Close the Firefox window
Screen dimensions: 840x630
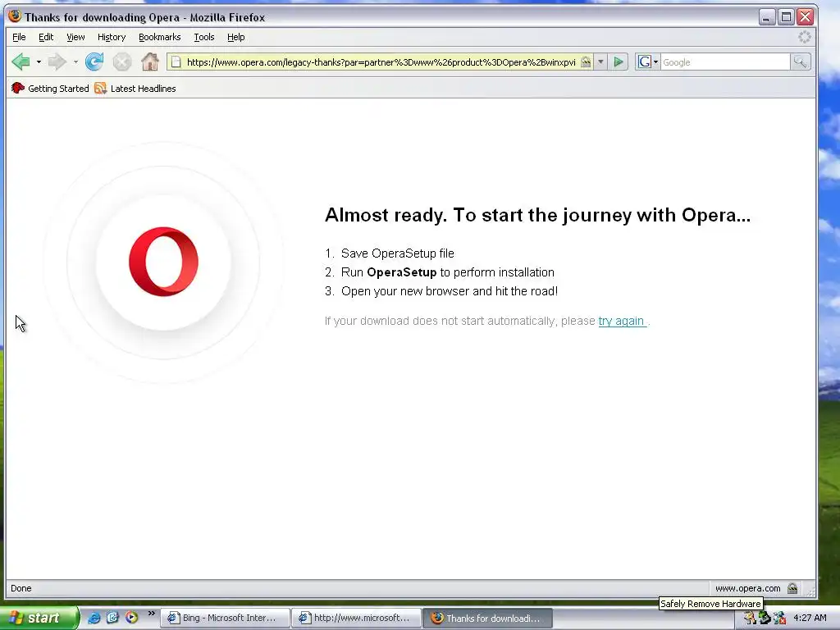point(806,17)
